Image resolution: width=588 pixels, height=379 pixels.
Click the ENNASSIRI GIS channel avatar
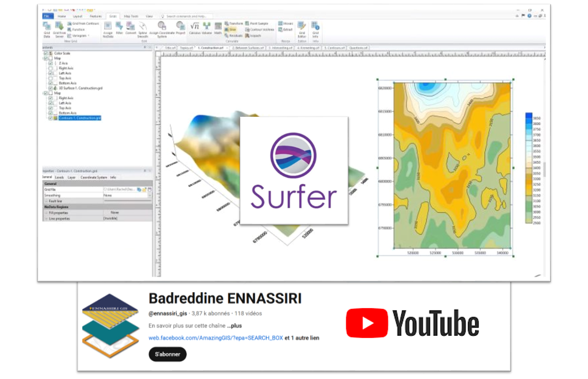click(110, 326)
